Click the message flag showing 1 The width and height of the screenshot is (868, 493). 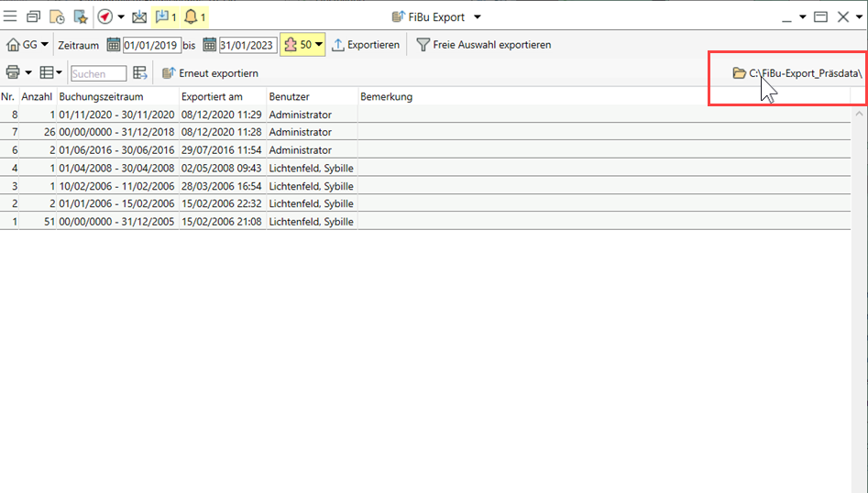tap(165, 16)
